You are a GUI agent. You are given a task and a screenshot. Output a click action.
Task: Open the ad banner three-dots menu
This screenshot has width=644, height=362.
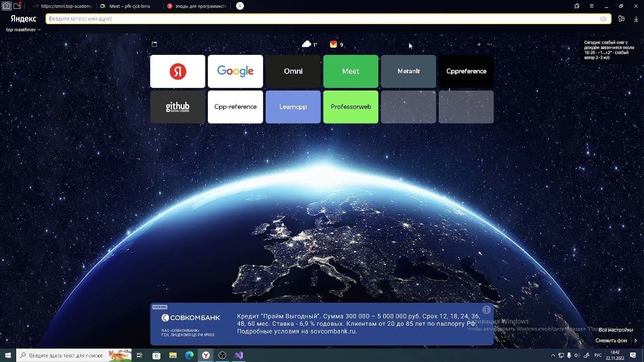pos(487,310)
